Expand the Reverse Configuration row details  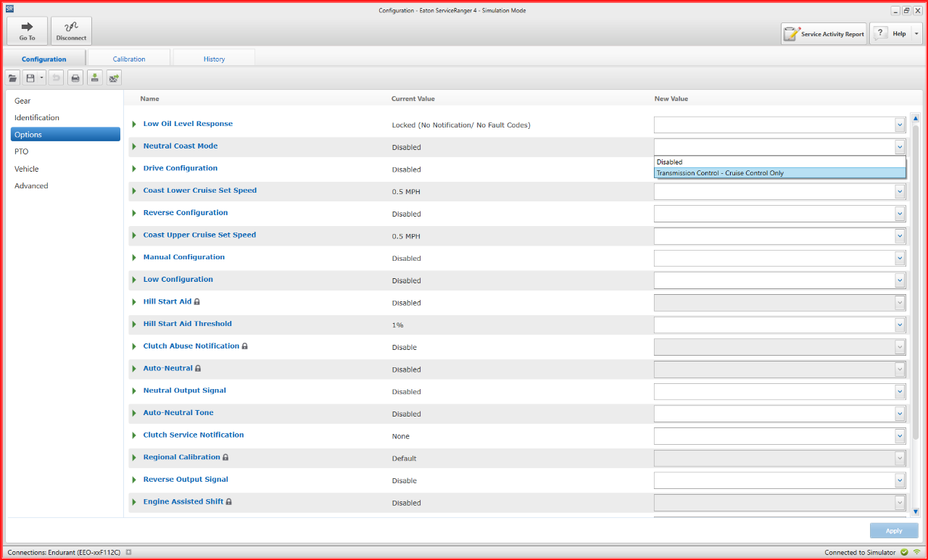tap(134, 213)
